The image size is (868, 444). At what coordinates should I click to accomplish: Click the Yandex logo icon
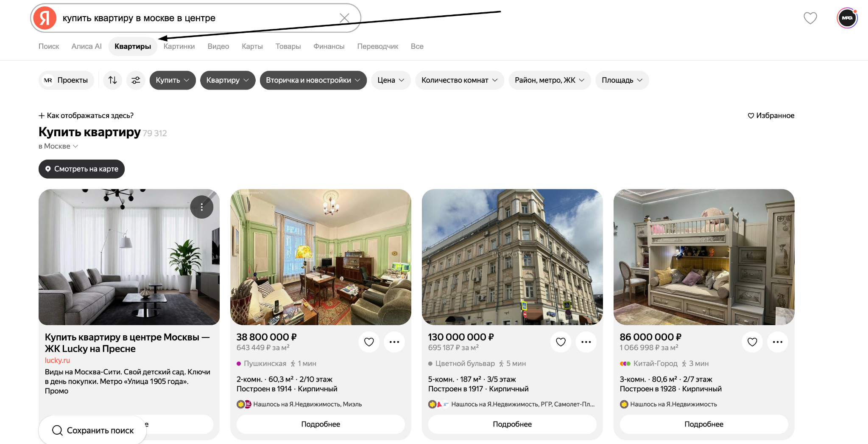click(x=45, y=18)
